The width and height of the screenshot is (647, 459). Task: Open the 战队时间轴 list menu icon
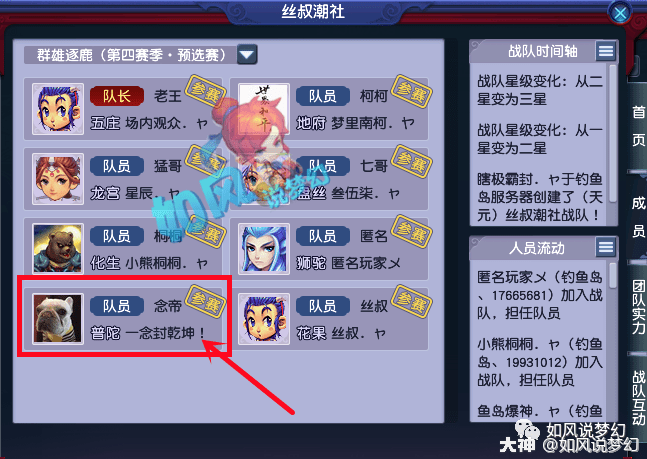[x=606, y=51]
